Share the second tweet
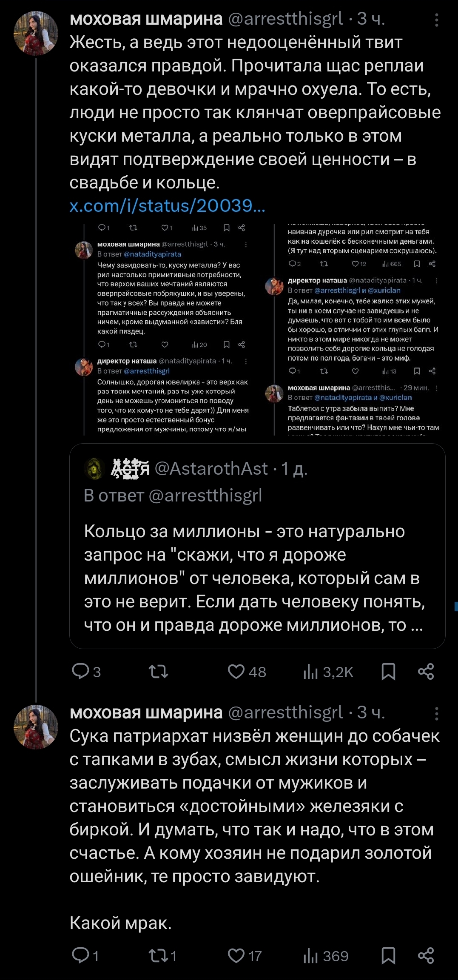 tap(426, 956)
